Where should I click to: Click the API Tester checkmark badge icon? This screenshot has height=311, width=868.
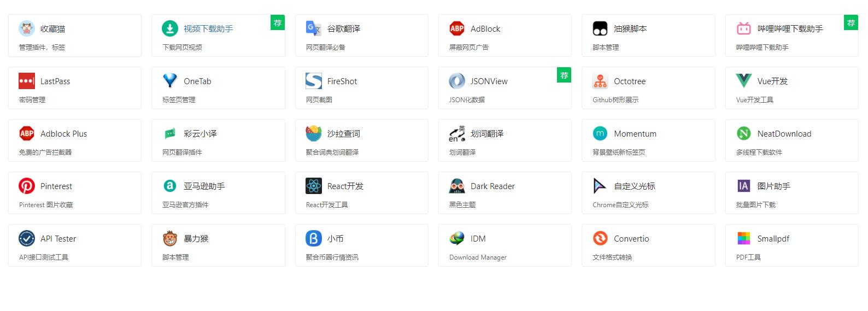point(27,238)
